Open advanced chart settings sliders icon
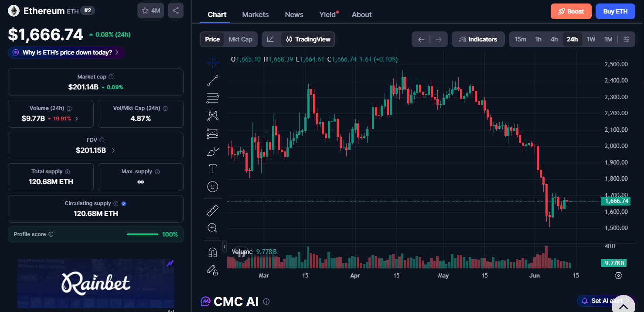This screenshot has width=644, height=312. pos(626,39)
